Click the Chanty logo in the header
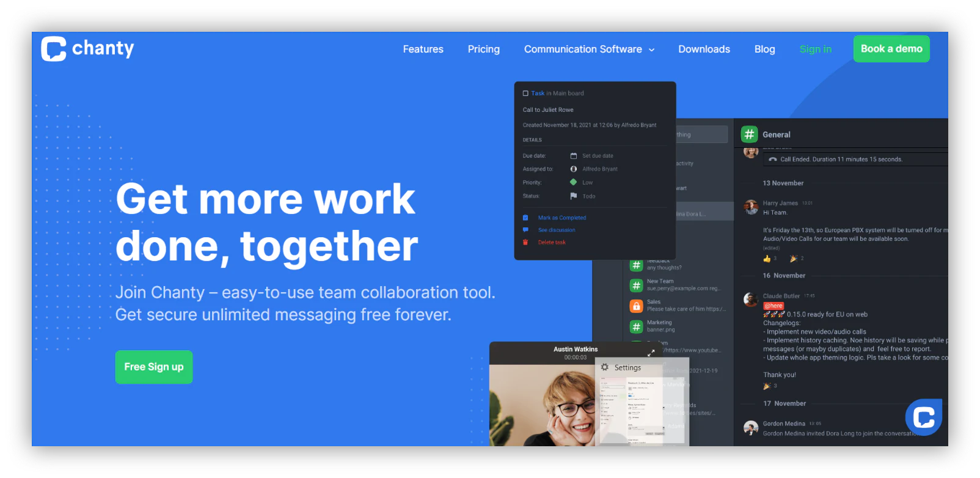This screenshot has height=478, width=980. coord(87,48)
